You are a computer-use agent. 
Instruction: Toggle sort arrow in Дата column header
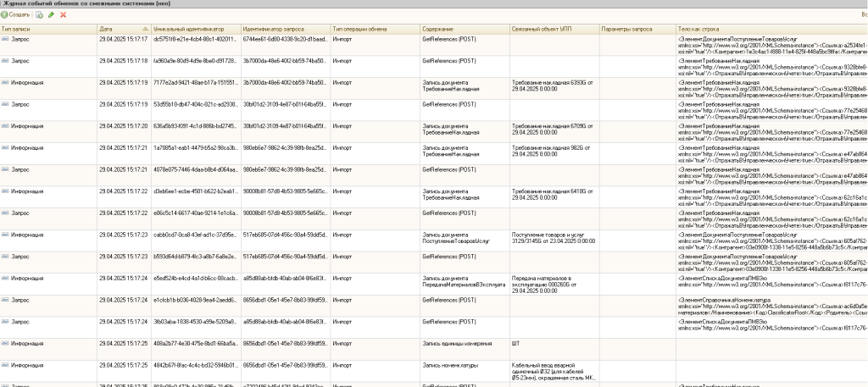[145, 29]
